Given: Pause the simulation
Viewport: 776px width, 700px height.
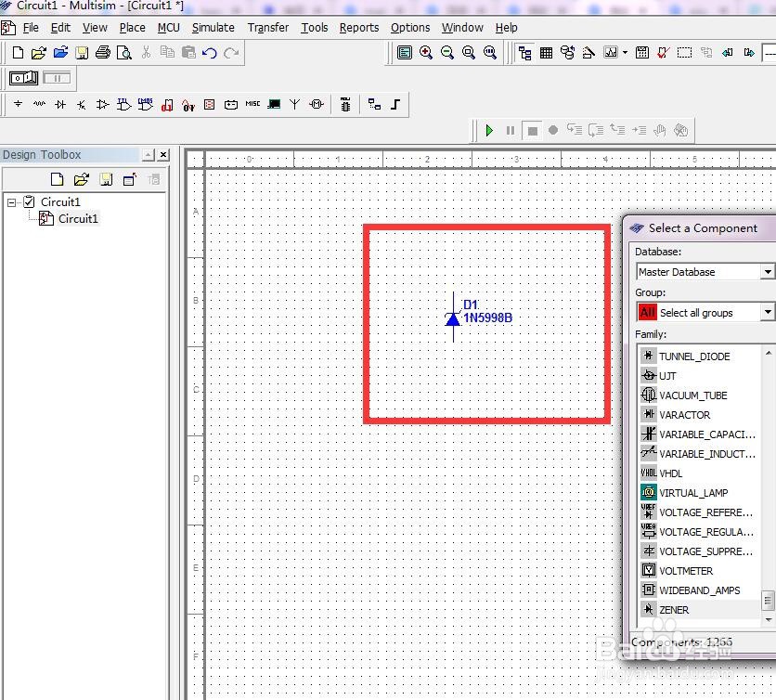Looking at the screenshot, I should pyautogui.click(x=511, y=130).
